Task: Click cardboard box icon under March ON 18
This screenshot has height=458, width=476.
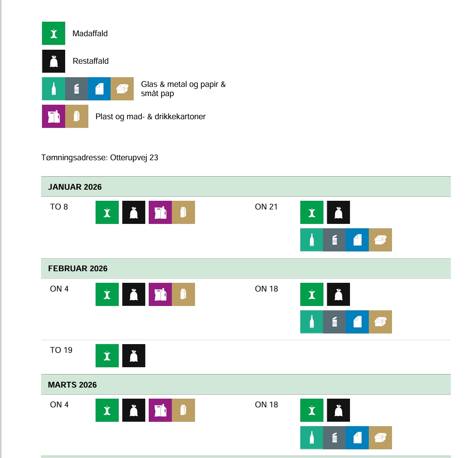Action: click(380, 438)
